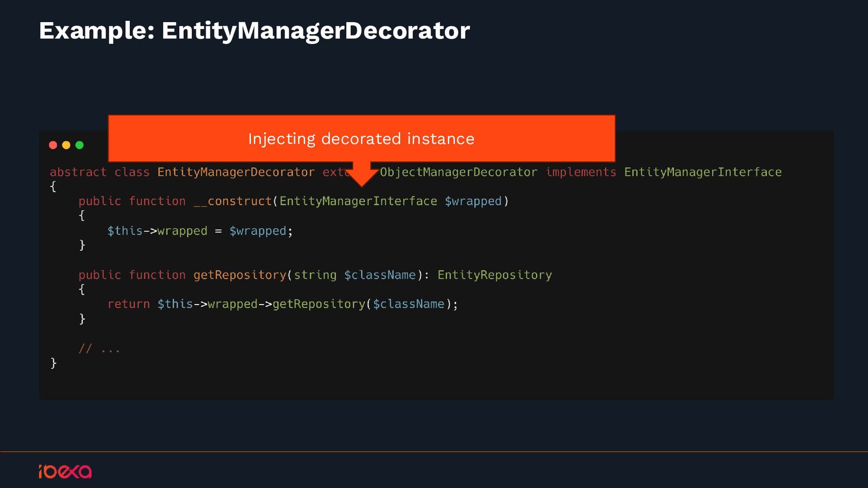Click the $className parameter in getRepository signature
This screenshot has width=868, height=488.
[379, 275]
